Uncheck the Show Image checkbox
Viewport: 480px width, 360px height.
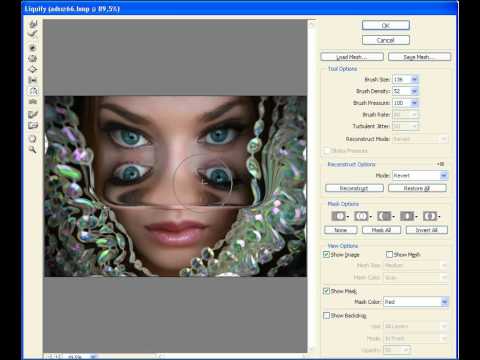click(x=326, y=255)
